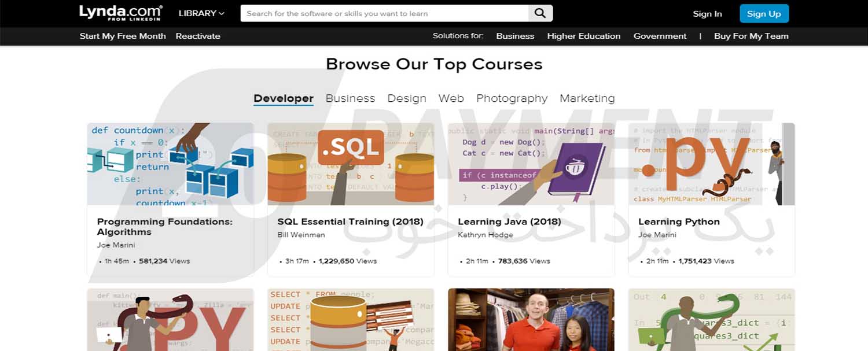The height and width of the screenshot is (351, 868).
Task: Click the Programming Foundations: Algorithms title
Action: click(x=165, y=227)
